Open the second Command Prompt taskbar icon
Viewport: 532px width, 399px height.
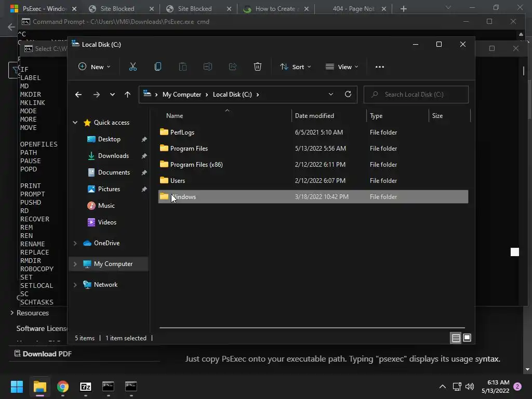click(131, 387)
